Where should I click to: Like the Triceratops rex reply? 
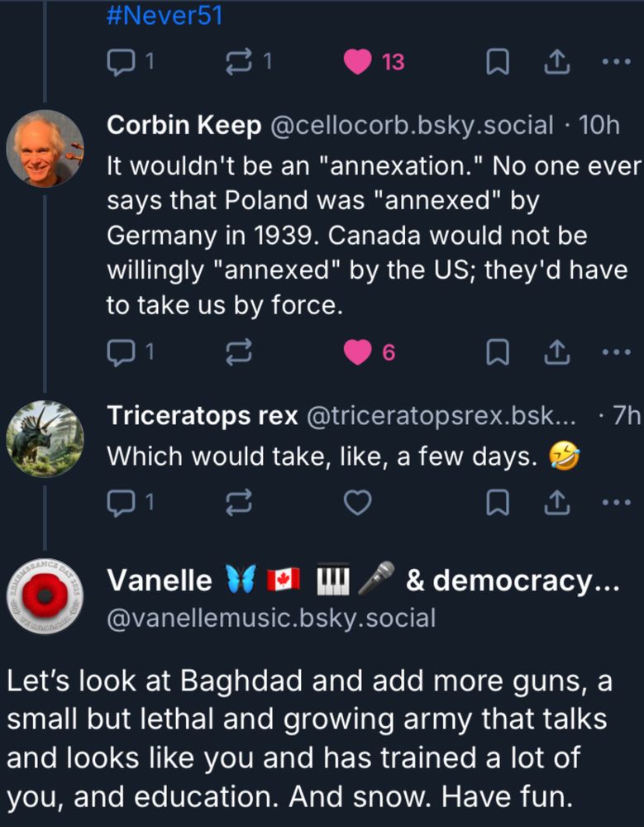pyautogui.click(x=357, y=502)
